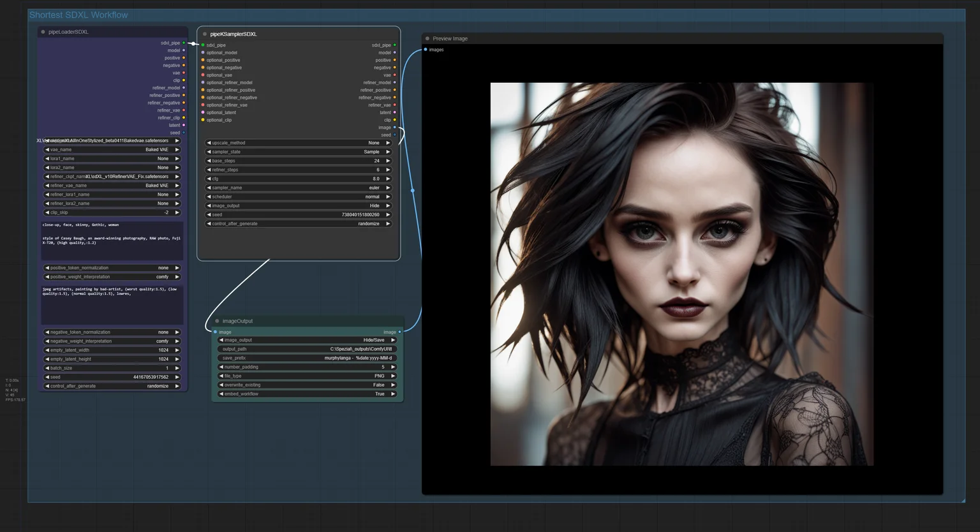Click imageOutput image output socket

[399, 332]
